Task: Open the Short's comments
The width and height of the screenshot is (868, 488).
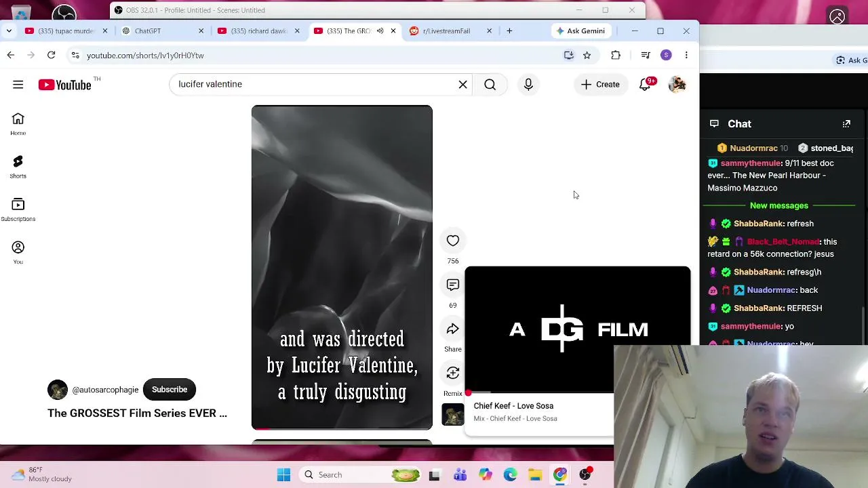Action: point(453,285)
